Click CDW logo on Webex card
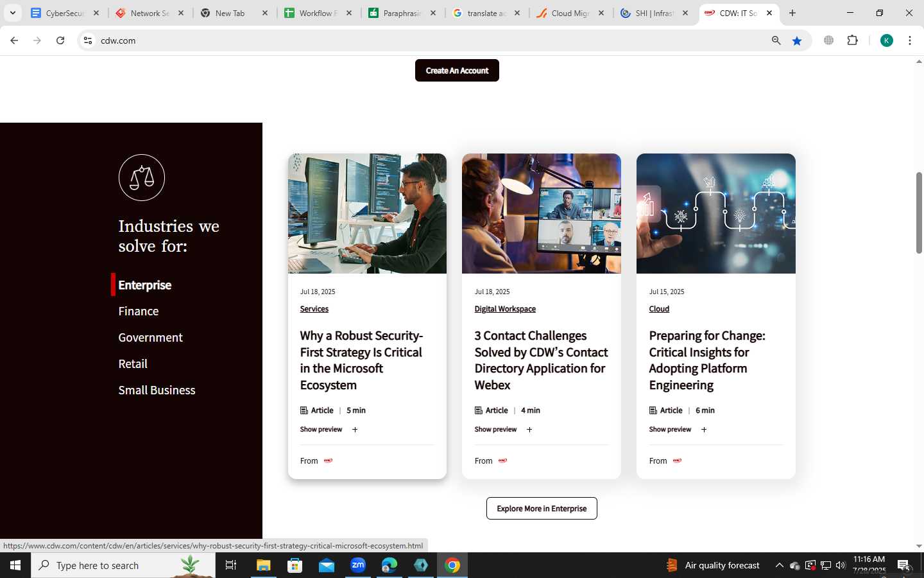 pos(502,460)
